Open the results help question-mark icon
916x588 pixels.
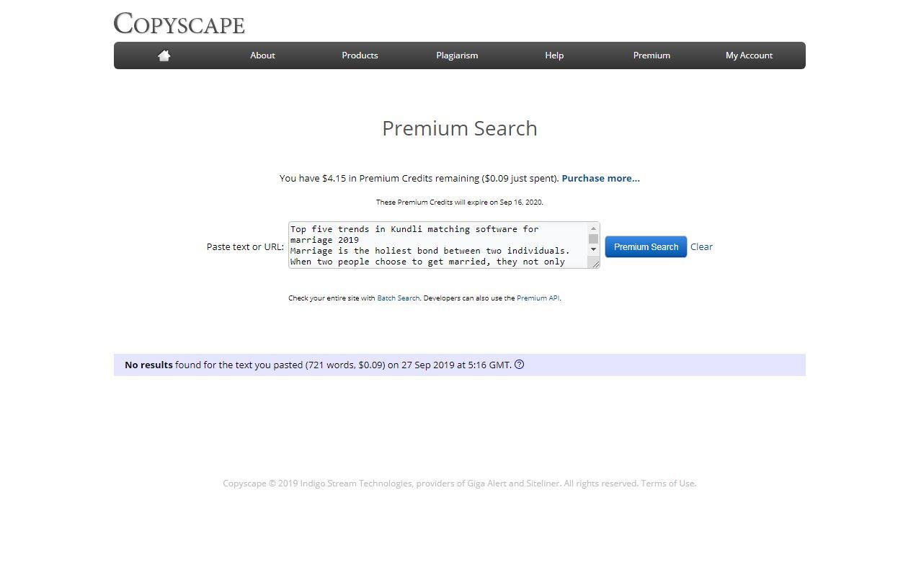tap(519, 365)
